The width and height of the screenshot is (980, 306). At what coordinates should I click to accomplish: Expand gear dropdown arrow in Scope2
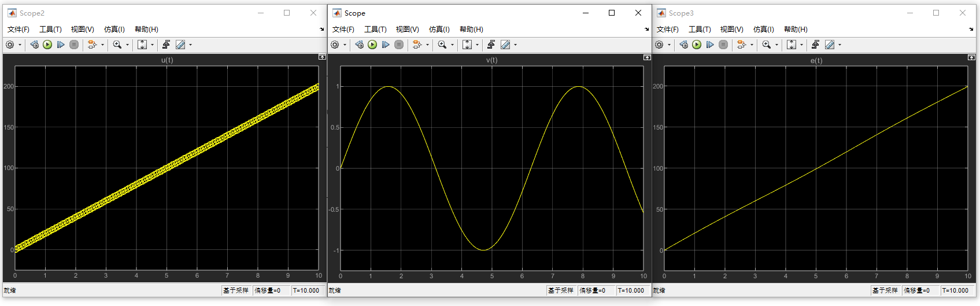20,45
